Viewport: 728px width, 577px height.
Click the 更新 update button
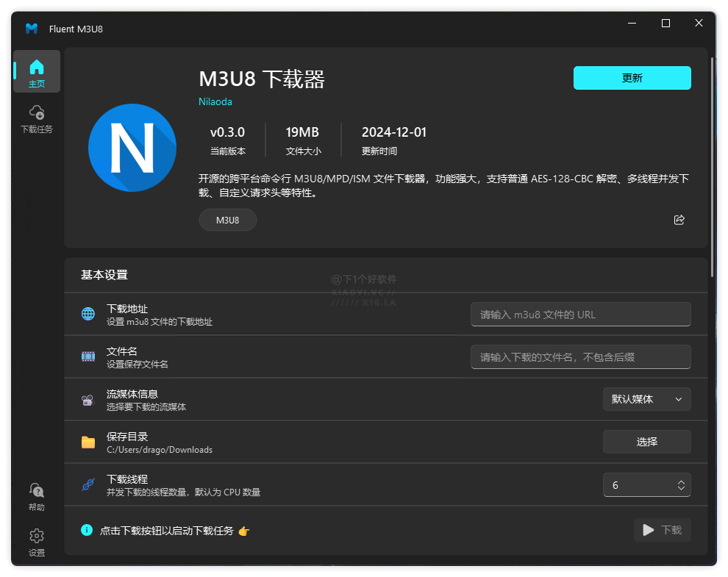(632, 78)
